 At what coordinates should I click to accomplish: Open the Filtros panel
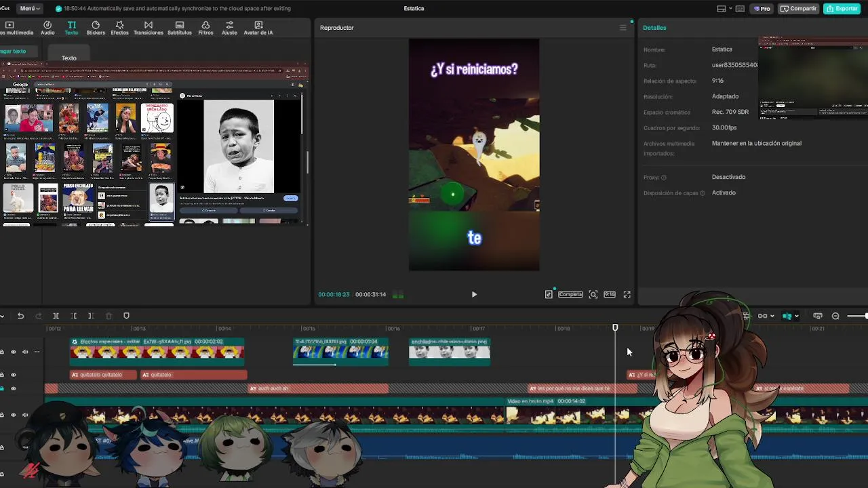(205, 28)
